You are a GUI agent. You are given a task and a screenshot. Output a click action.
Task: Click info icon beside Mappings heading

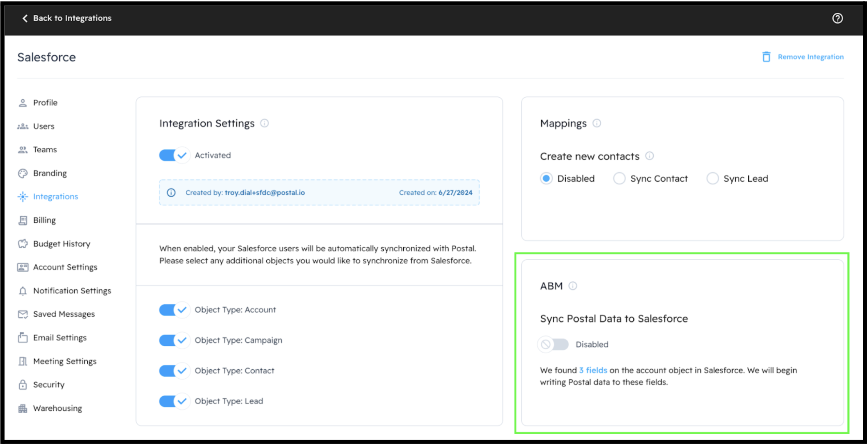coord(597,124)
